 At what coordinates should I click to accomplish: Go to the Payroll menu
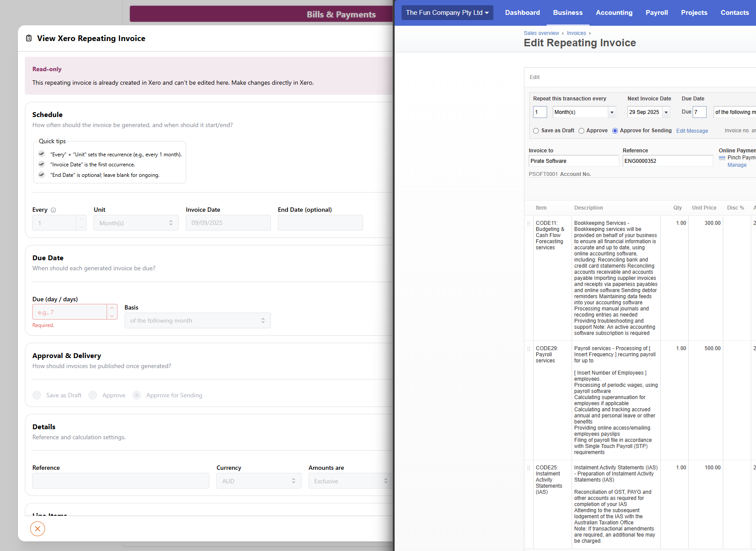pyautogui.click(x=656, y=13)
